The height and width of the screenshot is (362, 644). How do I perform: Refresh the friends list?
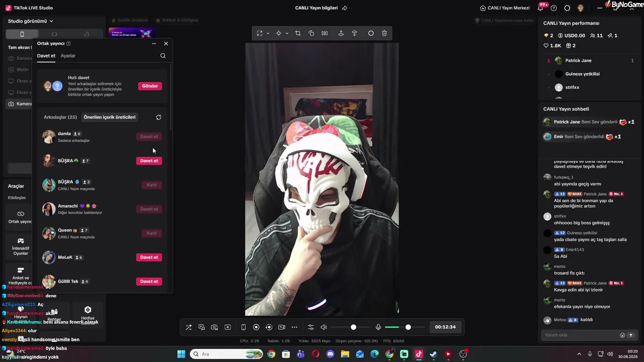158,117
